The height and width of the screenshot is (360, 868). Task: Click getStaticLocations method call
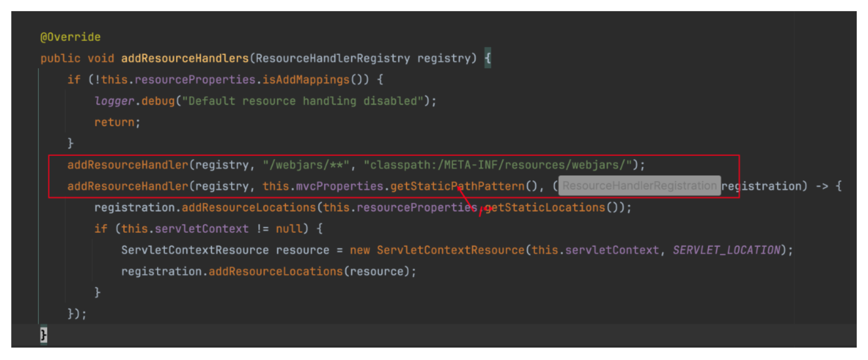click(545, 207)
